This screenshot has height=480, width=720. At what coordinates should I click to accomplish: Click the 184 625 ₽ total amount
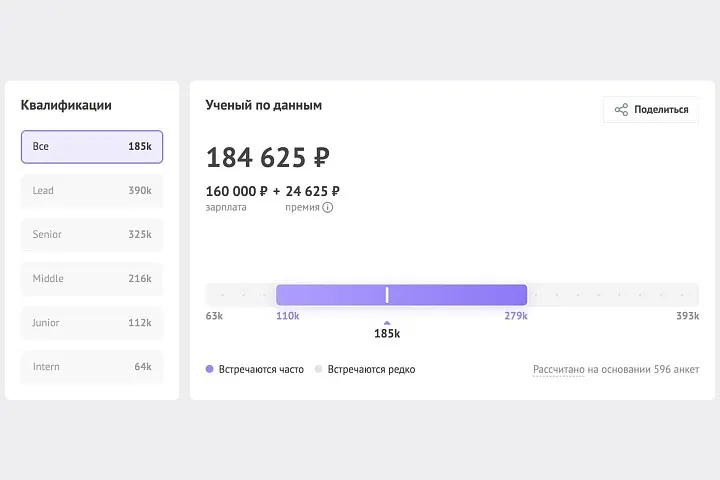pos(267,158)
